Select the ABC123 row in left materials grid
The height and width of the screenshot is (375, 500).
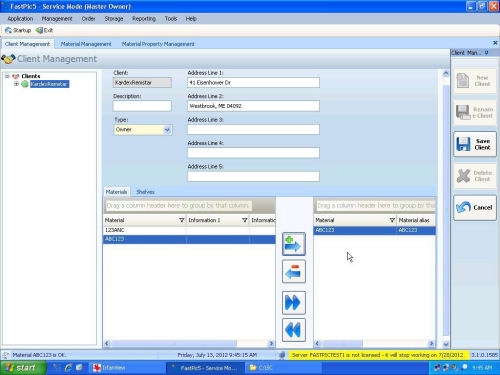coord(189,239)
